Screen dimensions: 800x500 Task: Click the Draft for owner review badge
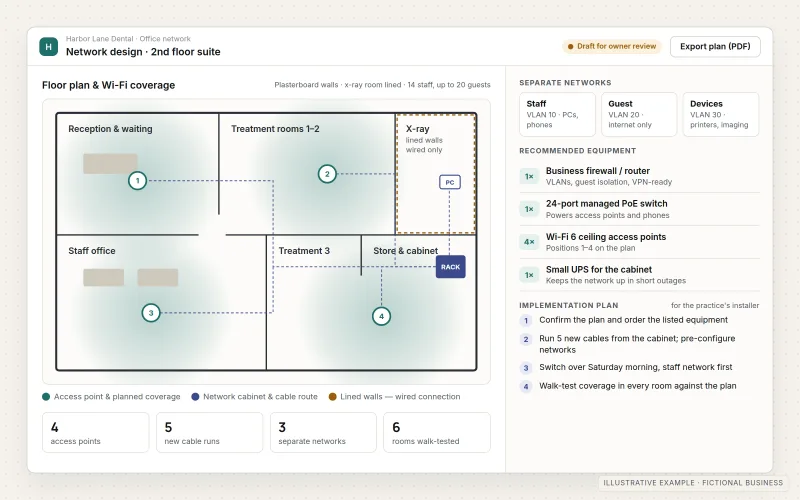pyautogui.click(x=612, y=46)
